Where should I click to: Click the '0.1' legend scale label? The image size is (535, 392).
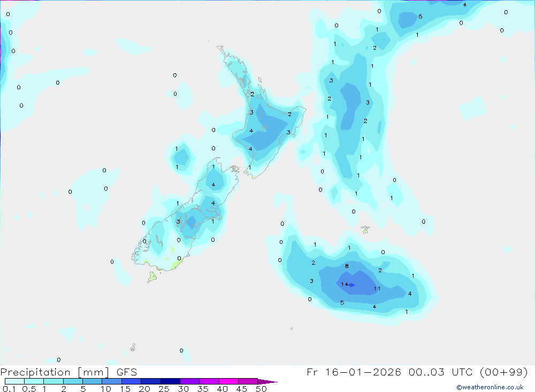click(9, 389)
